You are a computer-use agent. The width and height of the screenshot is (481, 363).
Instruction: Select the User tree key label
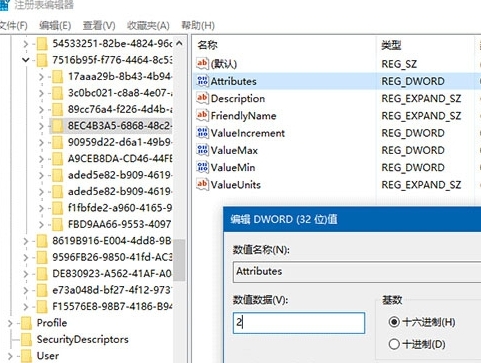click(48, 356)
